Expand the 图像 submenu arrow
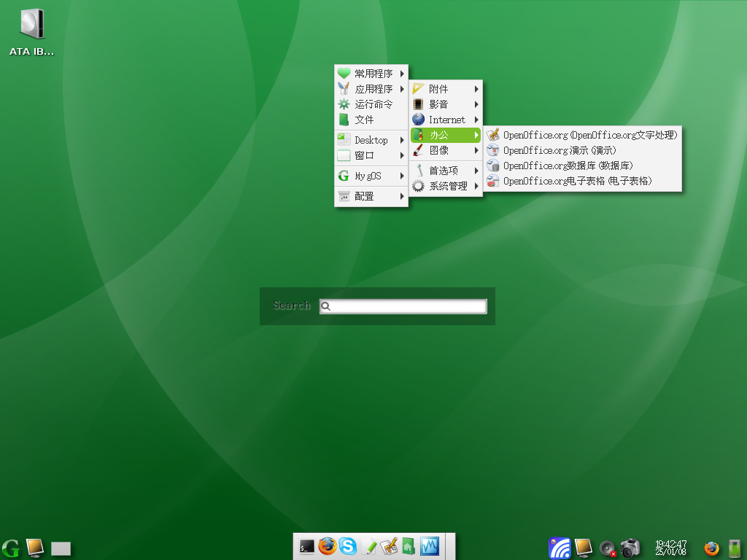The width and height of the screenshot is (747, 560). [476, 150]
